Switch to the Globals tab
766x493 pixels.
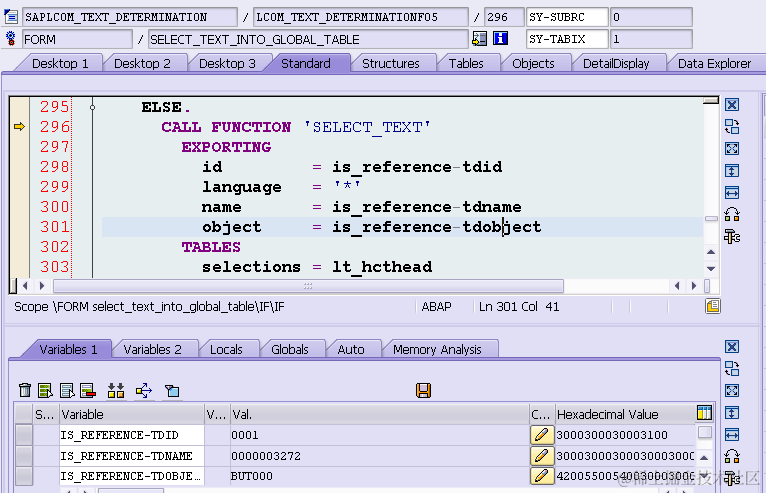pyautogui.click(x=290, y=349)
